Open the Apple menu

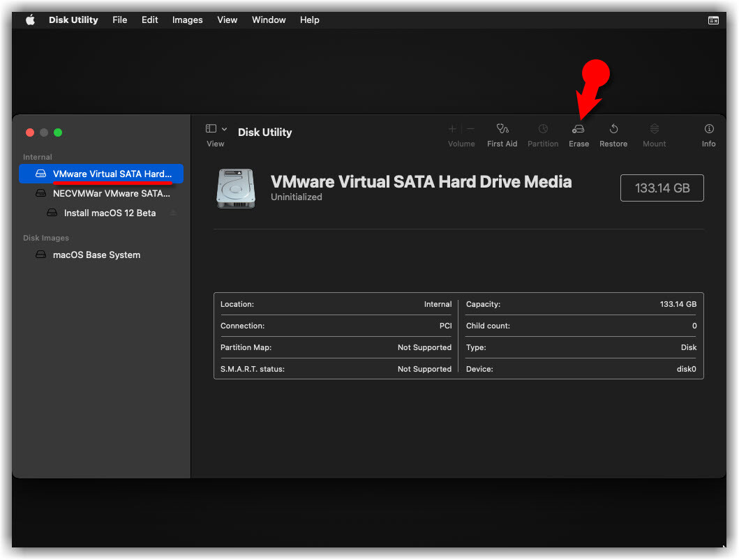tap(30, 20)
